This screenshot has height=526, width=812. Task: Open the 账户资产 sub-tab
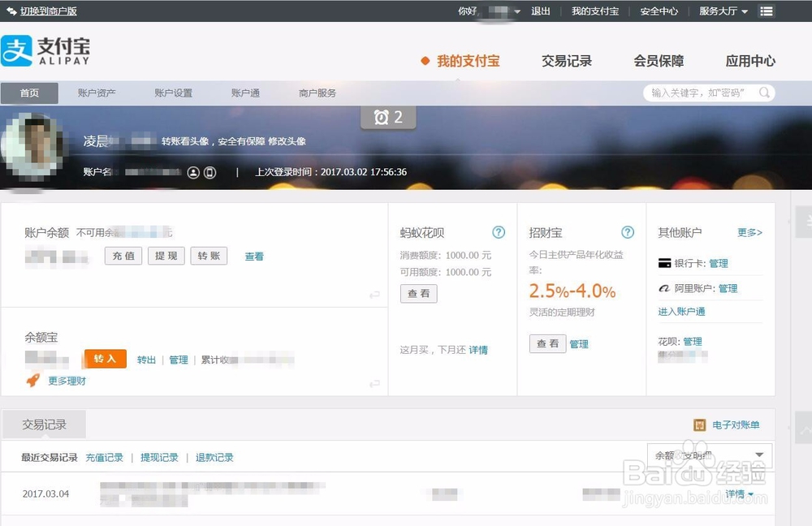(x=97, y=93)
